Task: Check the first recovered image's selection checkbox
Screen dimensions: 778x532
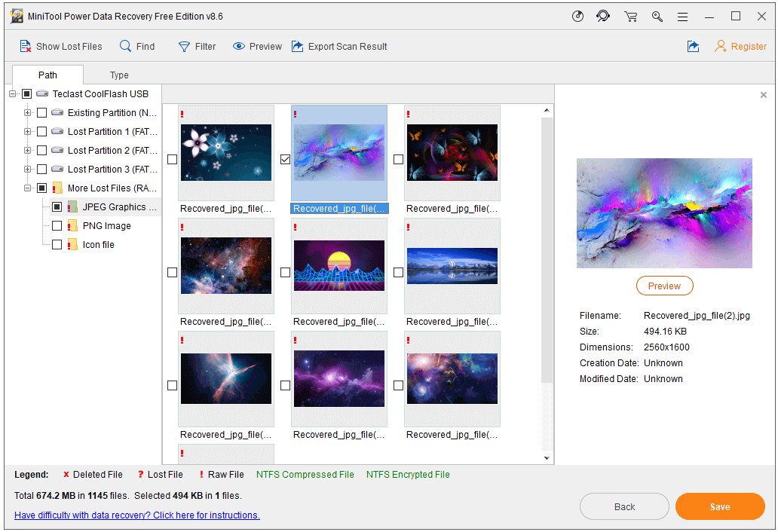Action: click(172, 159)
